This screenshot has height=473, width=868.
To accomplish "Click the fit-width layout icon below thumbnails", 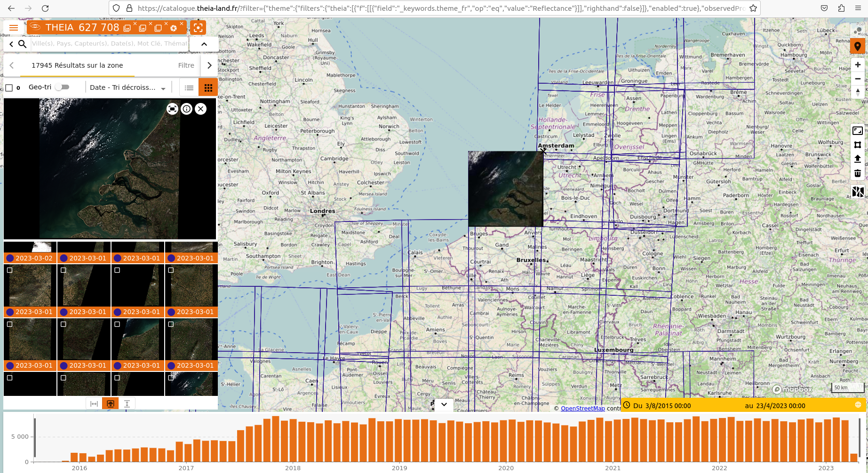I will coord(94,403).
